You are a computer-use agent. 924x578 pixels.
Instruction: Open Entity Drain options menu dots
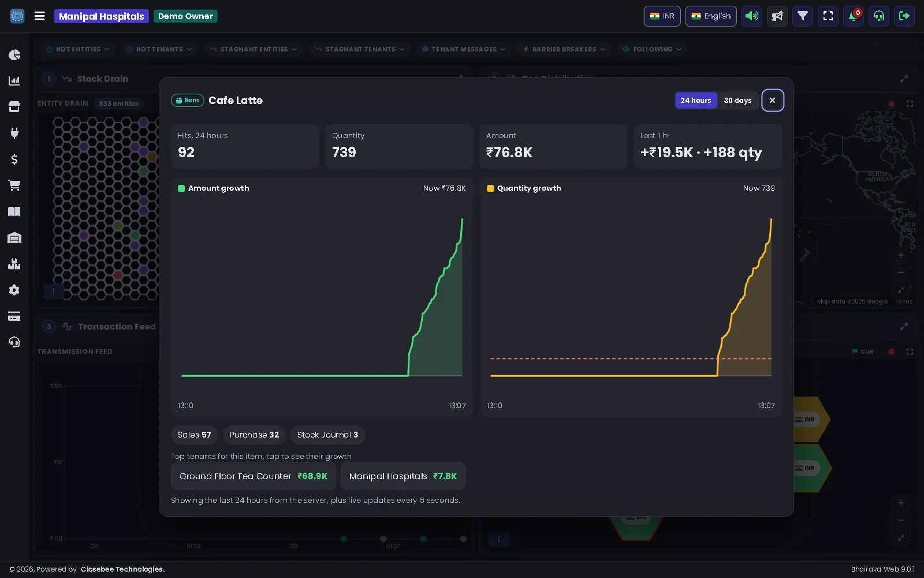coord(54,291)
